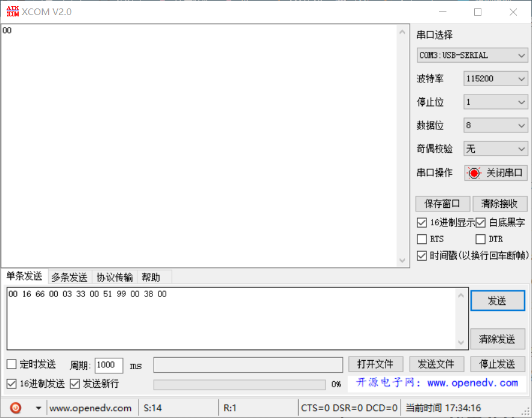Click the red power icon in status bar
The width and height of the screenshot is (532, 418).
coord(16,408)
